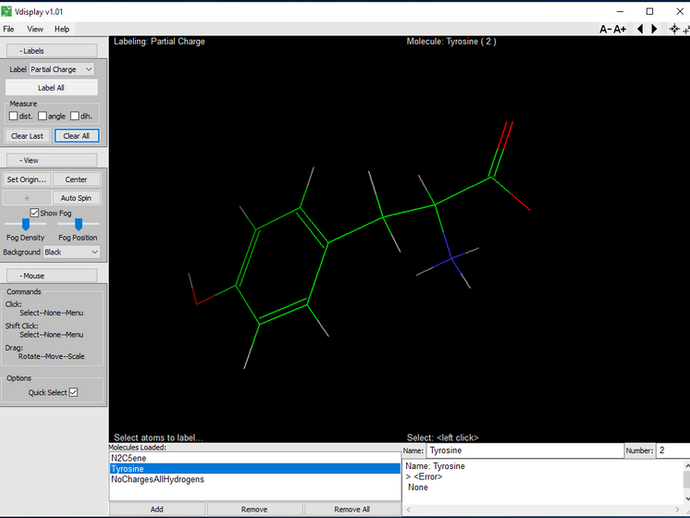The height and width of the screenshot is (518, 690).
Task: Open the View menu
Action: click(x=35, y=29)
